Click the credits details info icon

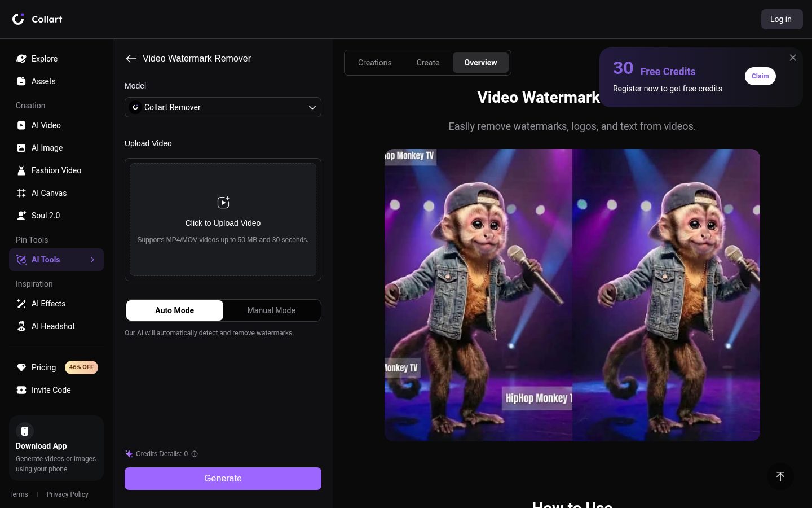[x=195, y=454]
